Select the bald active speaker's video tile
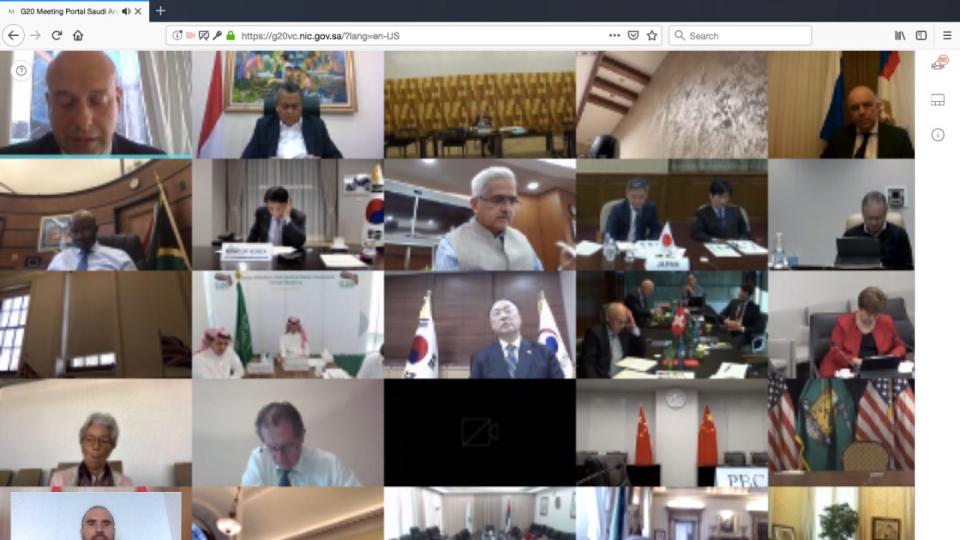The width and height of the screenshot is (960, 540). pos(96,104)
